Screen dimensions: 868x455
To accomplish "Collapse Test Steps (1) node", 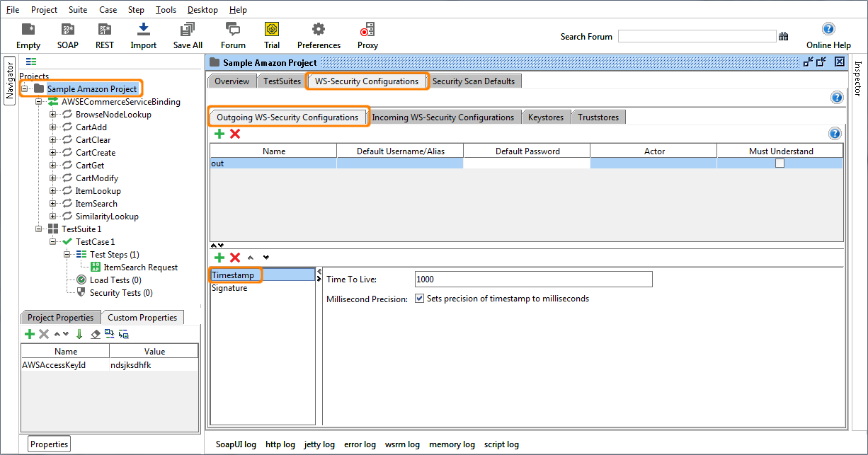I will (67, 255).
